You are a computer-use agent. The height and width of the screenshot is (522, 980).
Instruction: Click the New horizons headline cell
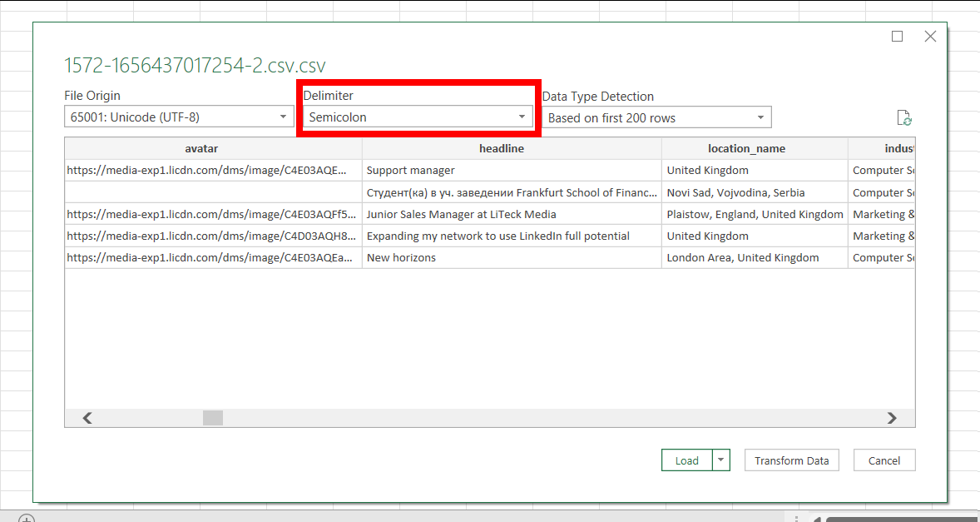tap(512, 257)
